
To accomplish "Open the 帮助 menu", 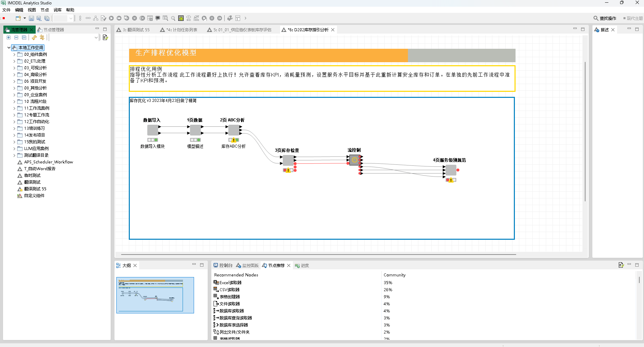I will pyautogui.click(x=70, y=10).
